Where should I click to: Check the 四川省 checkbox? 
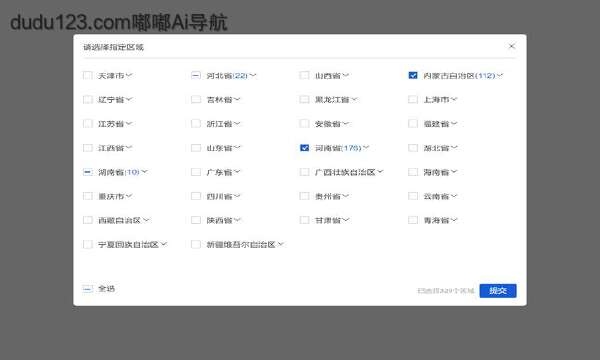coord(196,196)
